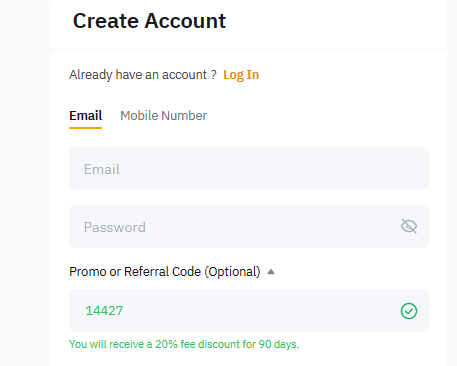Image resolution: width=457 pixels, height=366 pixels.
Task: Select the Email tab
Action: point(85,116)
